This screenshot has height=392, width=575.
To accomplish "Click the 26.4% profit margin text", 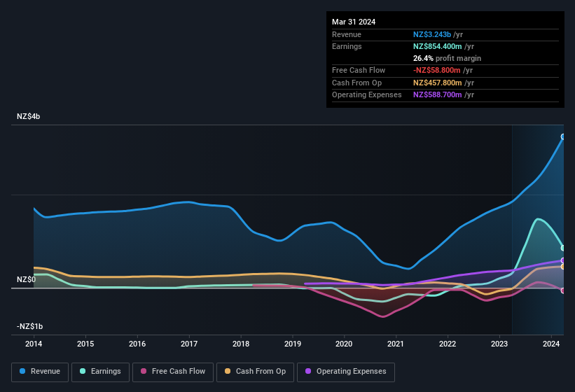I will coord(447,58).
